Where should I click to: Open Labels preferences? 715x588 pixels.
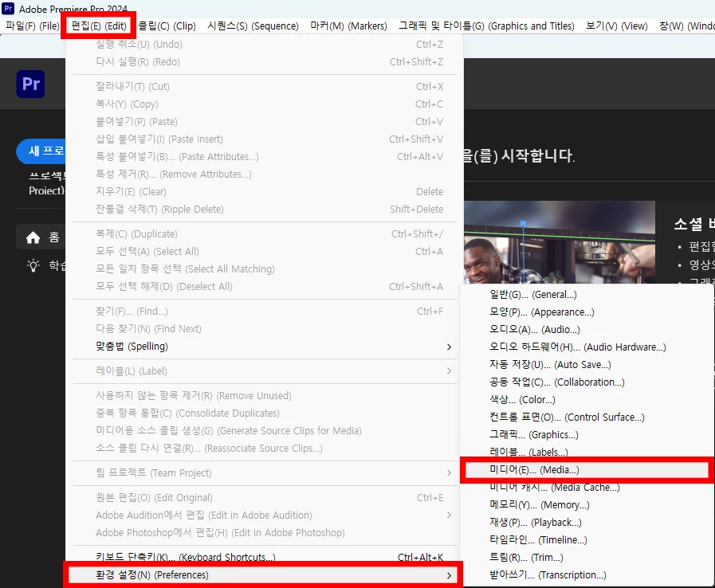586,453
